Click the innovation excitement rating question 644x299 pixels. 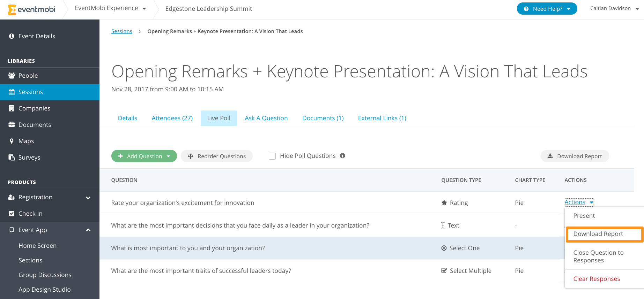click(183, 203)
